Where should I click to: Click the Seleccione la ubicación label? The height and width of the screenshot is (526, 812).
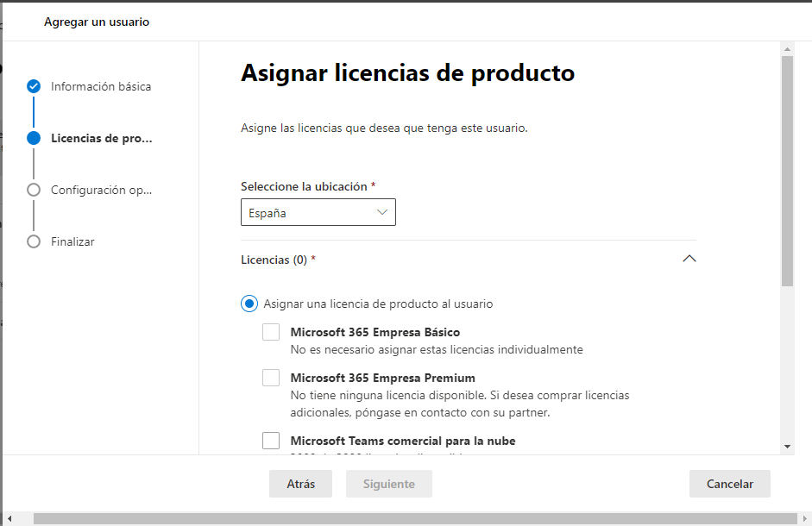coord(304,186)
